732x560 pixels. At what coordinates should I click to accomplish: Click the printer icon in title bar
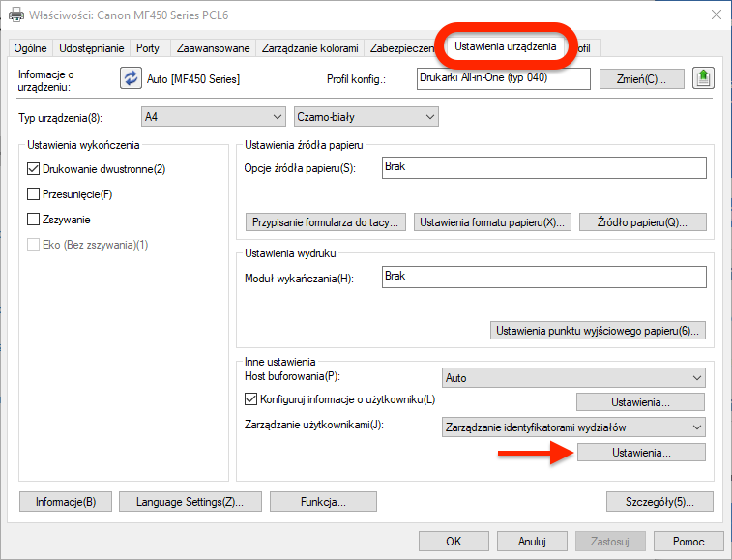coord(16,15)
